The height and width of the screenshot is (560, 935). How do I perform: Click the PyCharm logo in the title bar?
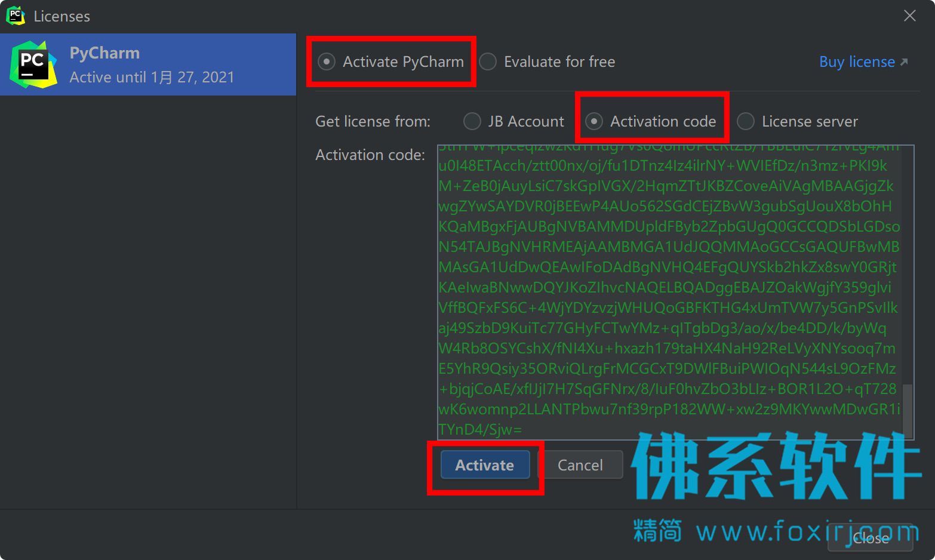15,16
